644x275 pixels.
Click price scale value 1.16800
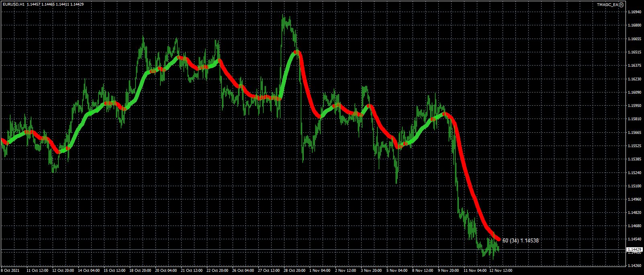[x=634, y=25]
